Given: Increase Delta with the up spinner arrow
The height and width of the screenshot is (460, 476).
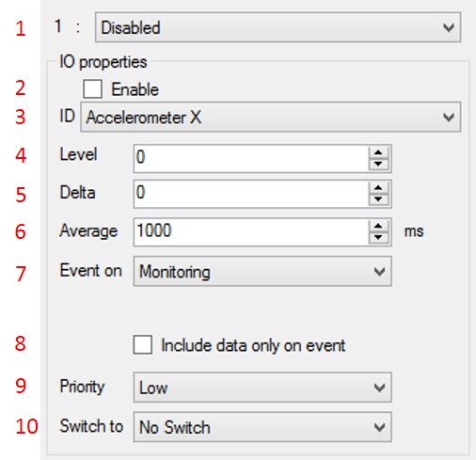Looking at the screenshot, I should tap(378, 188).
